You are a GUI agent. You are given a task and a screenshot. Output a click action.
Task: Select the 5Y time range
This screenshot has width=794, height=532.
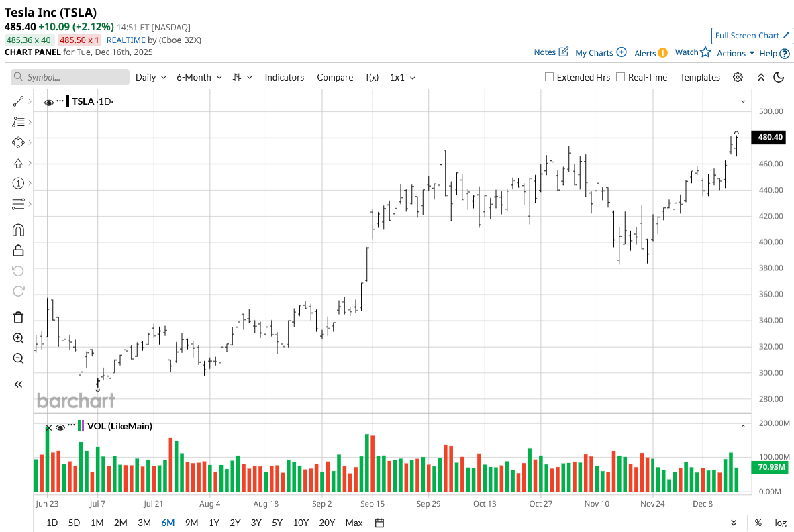[277, 523]
